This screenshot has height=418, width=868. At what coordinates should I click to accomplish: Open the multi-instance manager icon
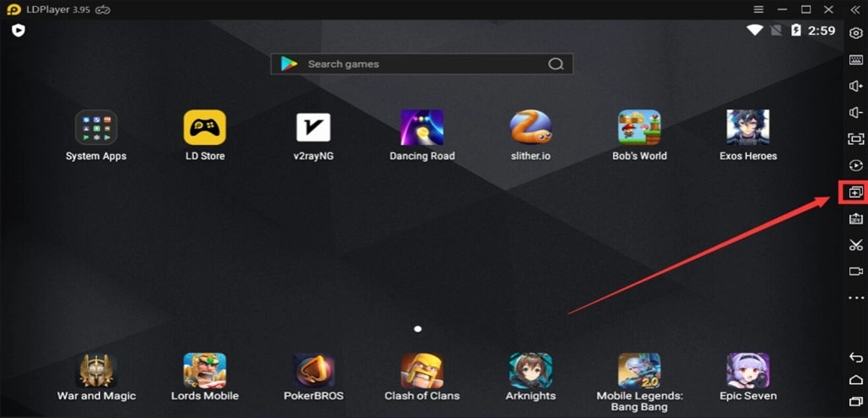pos(856,192)
